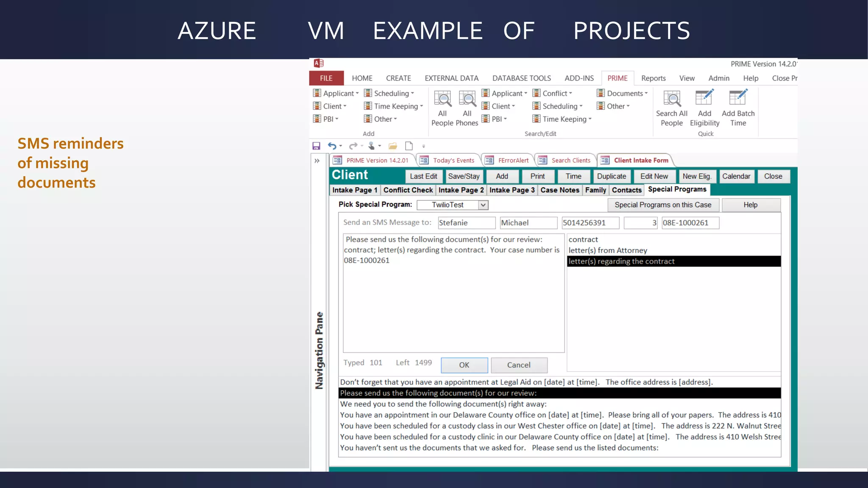Image resolution: width=868 pixels, height=488 pixels.
Task: Switch to Search Clients document tab
Action: tap(566, 161)
